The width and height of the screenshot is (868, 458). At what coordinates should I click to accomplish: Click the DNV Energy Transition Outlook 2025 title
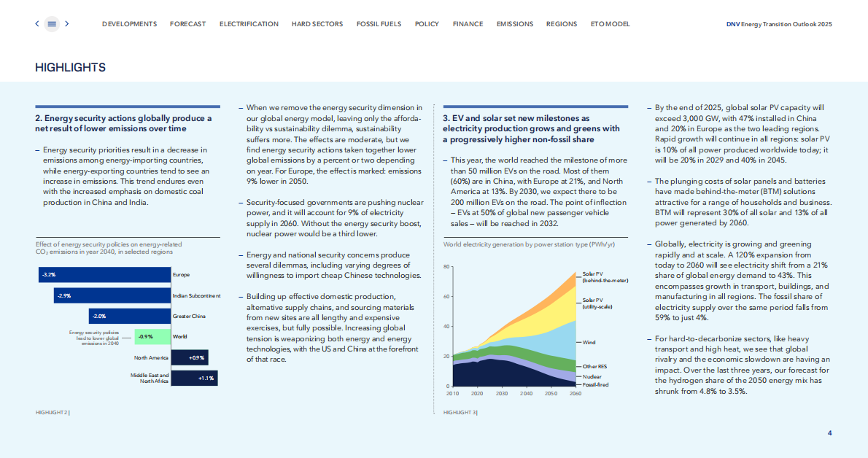(x=779, y=24)
